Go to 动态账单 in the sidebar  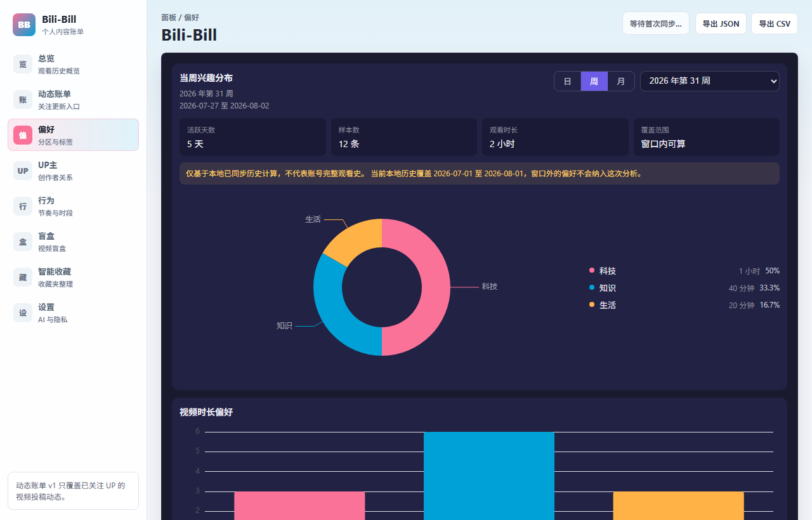click(73, 100)
